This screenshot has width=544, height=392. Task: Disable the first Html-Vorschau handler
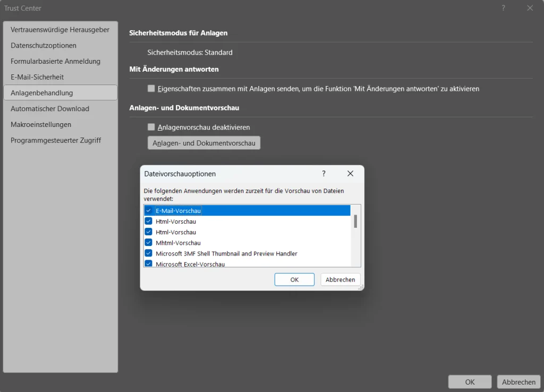148,221
